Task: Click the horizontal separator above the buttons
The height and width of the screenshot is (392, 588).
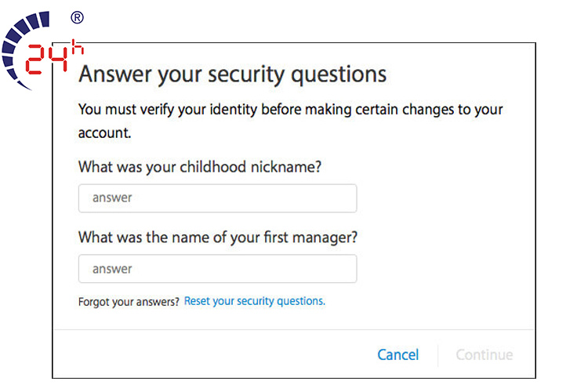Action: pyautogui.click(x=294, y=329)
